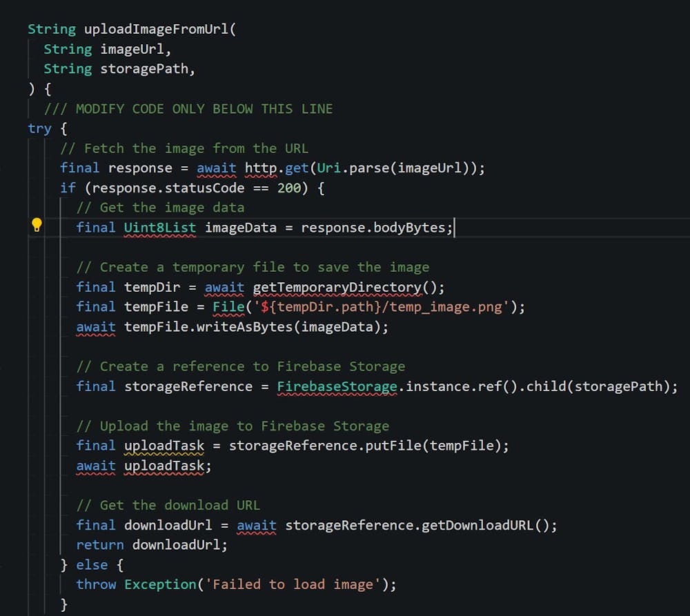
Task: Click the comment 'Get the download URL'
Action: click(180, 505)
